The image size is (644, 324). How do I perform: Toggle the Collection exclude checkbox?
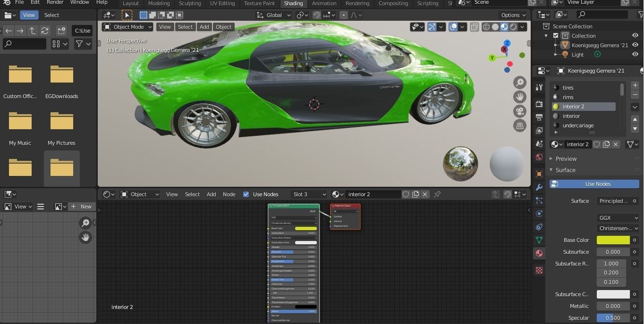(x=556, y=36)
